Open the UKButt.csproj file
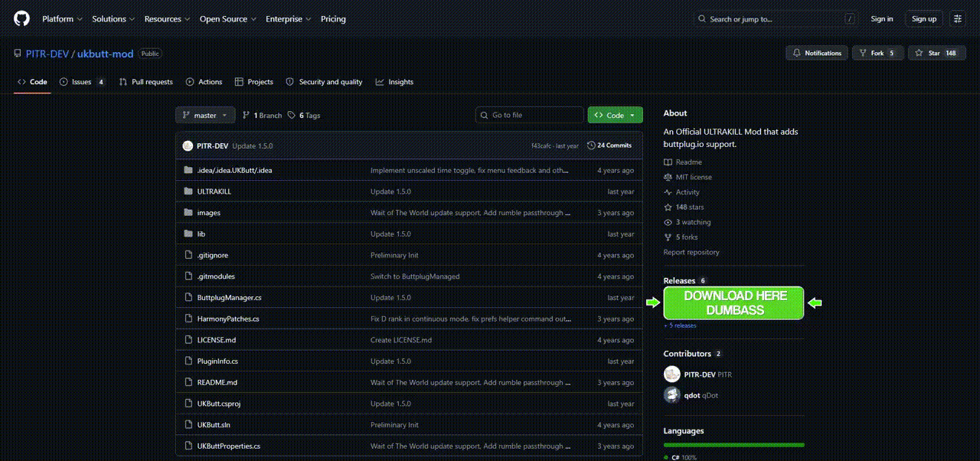This screenshot has height=461, width=980. click(219, 404)
